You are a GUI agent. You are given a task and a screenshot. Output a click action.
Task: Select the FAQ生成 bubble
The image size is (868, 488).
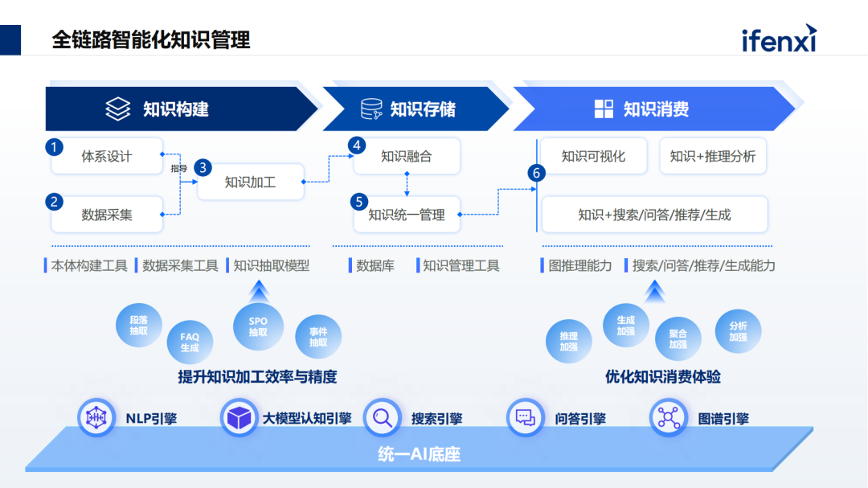pos(190,342)
